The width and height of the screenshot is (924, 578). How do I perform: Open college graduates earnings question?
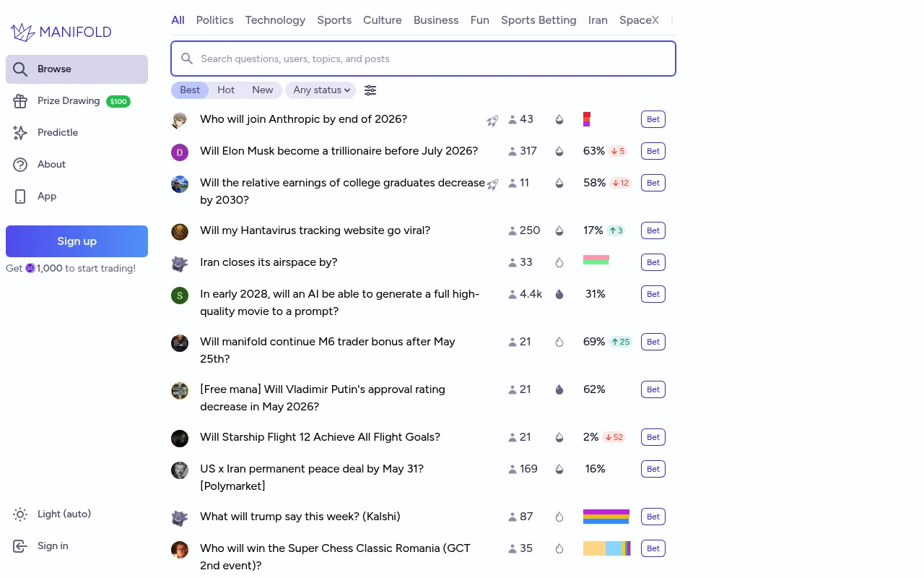point(342,191)
